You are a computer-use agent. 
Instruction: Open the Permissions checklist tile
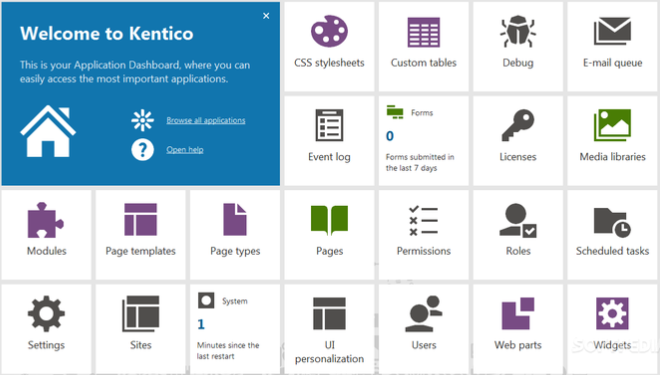pos(423,235)
